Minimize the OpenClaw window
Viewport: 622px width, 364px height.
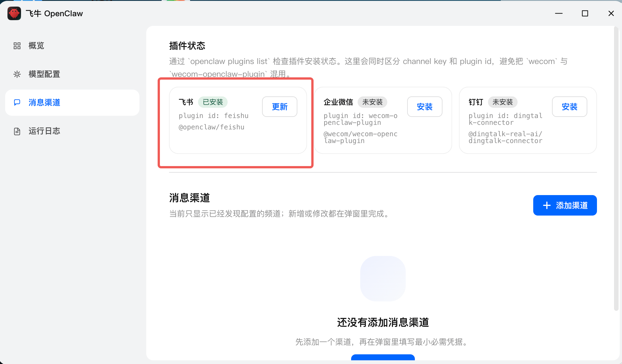pos(559,13)
